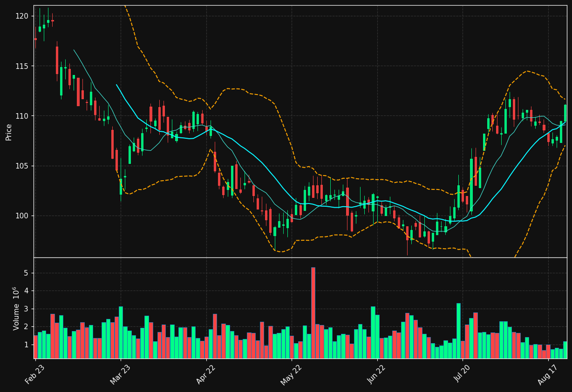The image size is (572, 392).
Task: Click the tall green volume bar before Jul 20
Action: 458,331
